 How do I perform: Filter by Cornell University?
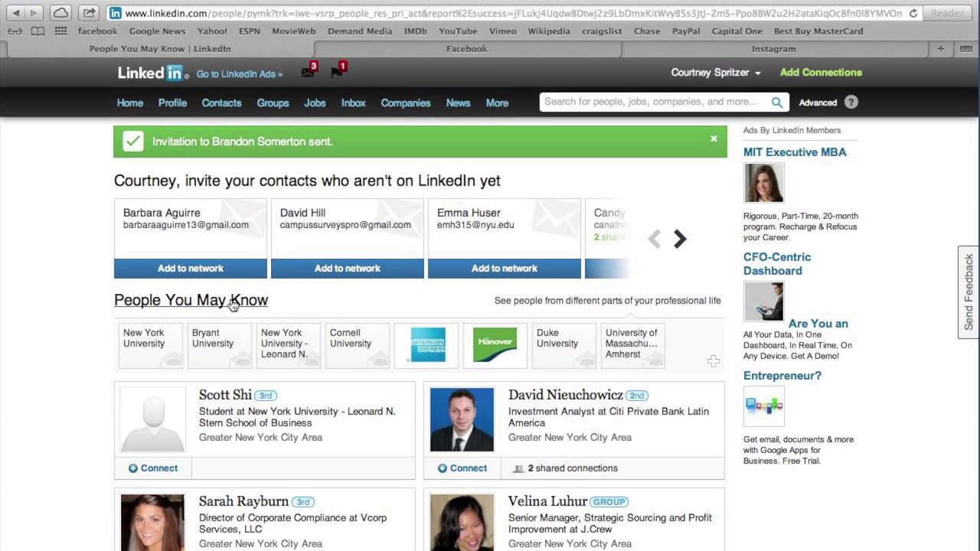click(x=358, y=345)
